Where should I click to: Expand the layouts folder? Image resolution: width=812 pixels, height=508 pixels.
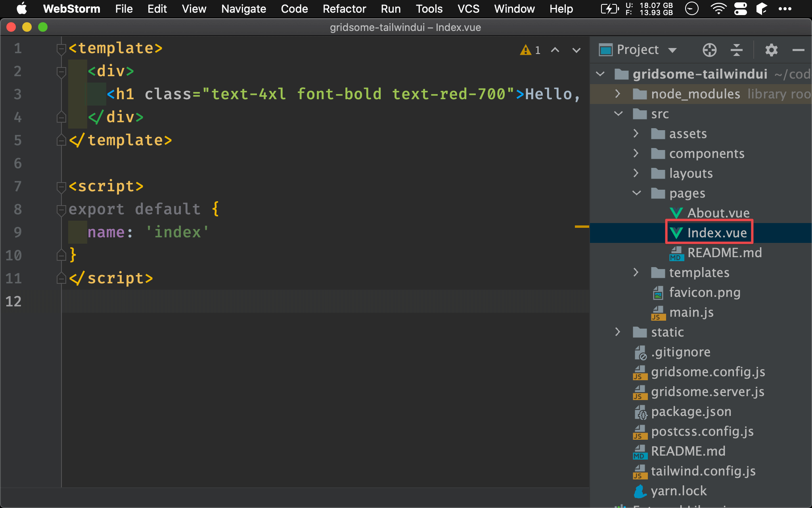point(636,173)
